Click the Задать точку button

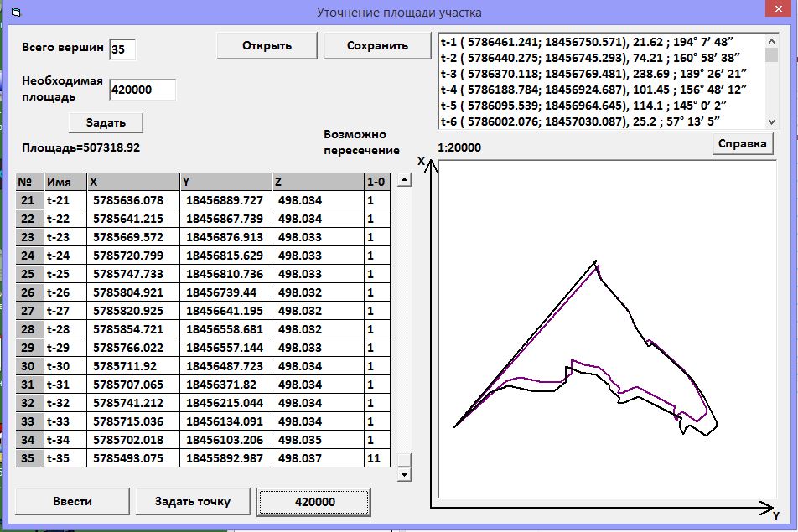point(193,502)
